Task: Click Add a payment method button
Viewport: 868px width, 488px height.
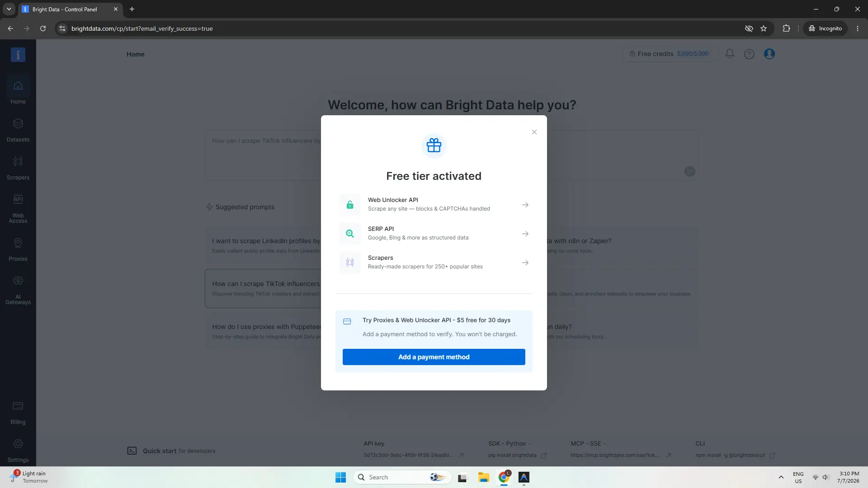Action: click(434, 357)
